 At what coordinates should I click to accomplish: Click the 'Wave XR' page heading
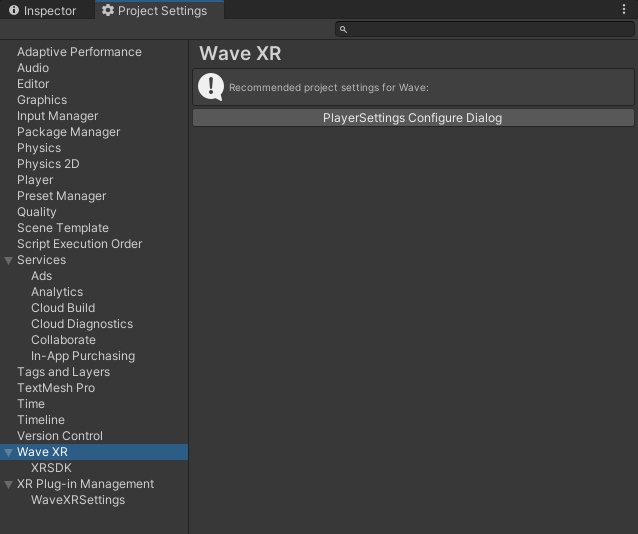[x=240, y=53]
